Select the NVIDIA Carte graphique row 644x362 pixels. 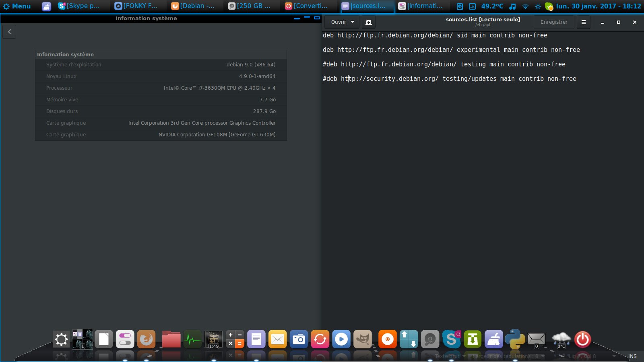(x=161, y=135)
